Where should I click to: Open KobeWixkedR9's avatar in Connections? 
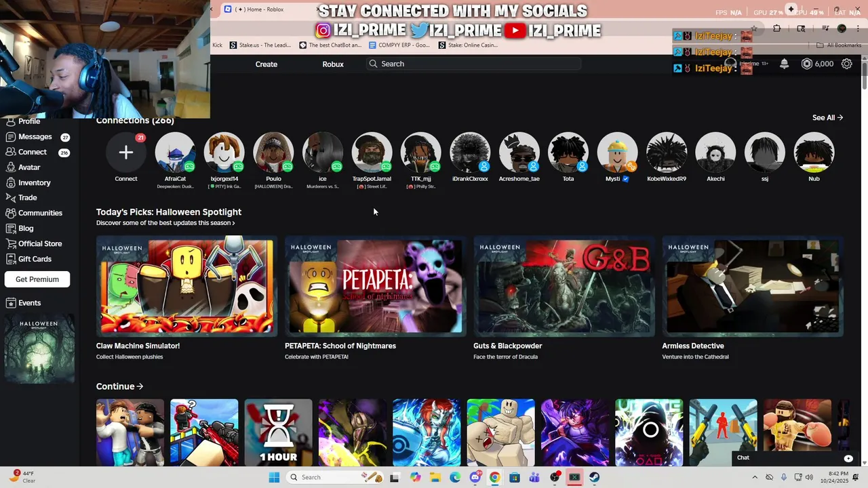point(667,152)
